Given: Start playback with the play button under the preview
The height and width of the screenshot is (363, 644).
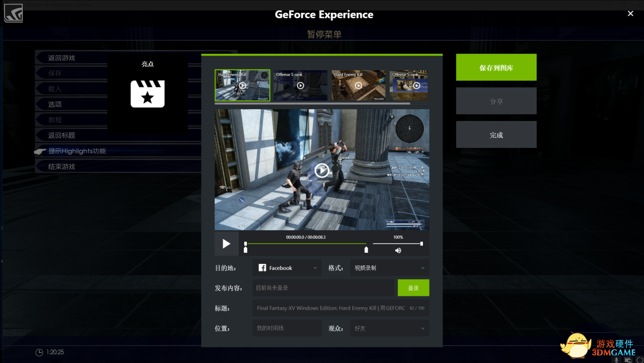Looking at the screenshot, I should point(227,244).
